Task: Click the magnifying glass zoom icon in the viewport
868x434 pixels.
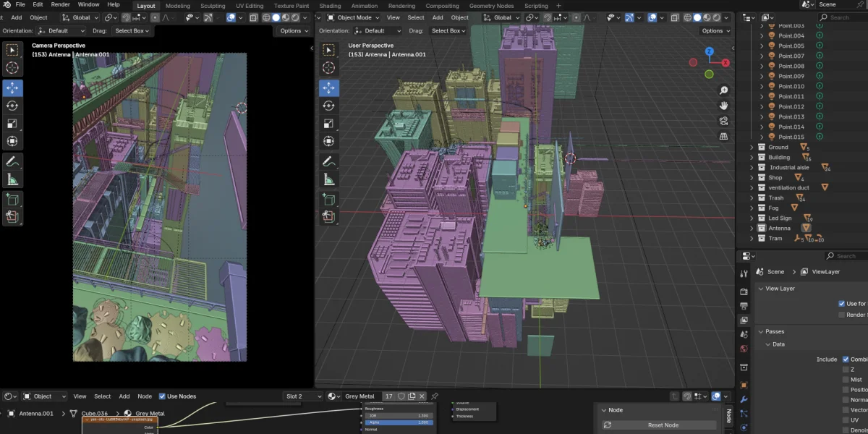Action: (723, 90)
